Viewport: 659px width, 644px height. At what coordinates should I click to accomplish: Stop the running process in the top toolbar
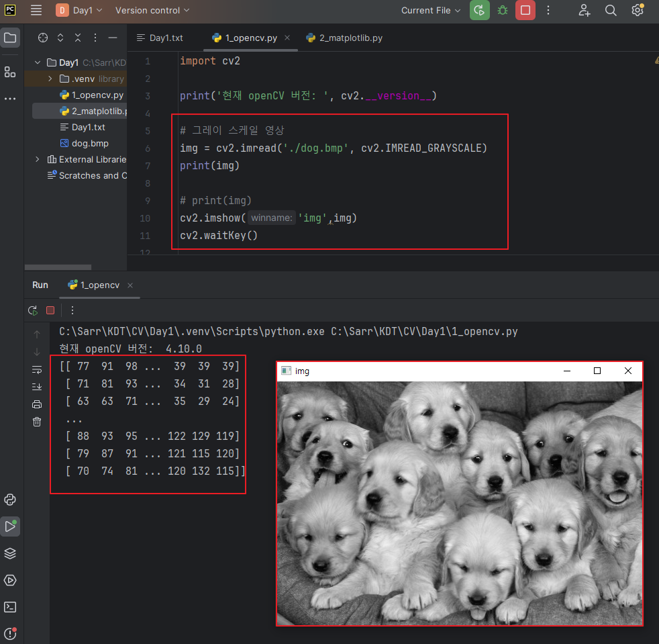[525, 10]
